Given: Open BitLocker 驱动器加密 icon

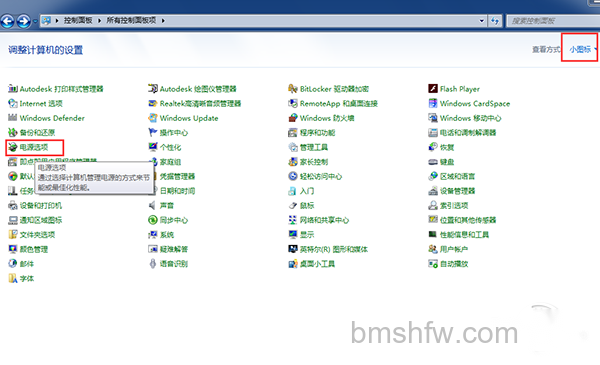Looking at the screenshot, I should click(293, 89).
